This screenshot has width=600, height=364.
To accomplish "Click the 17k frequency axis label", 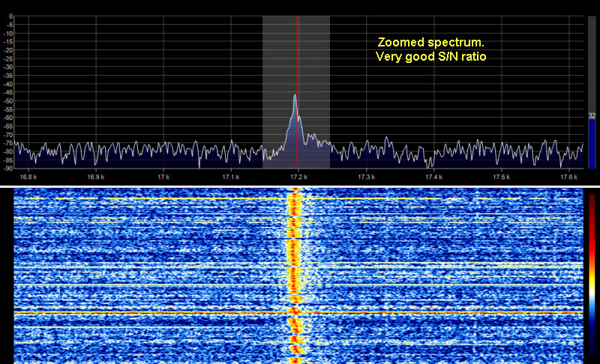I will (x=163, y=177).
